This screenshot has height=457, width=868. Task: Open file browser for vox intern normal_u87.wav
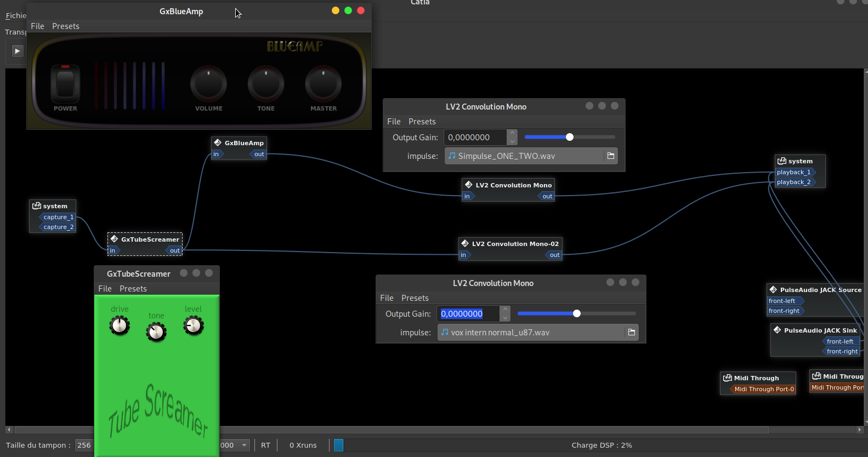631,333
